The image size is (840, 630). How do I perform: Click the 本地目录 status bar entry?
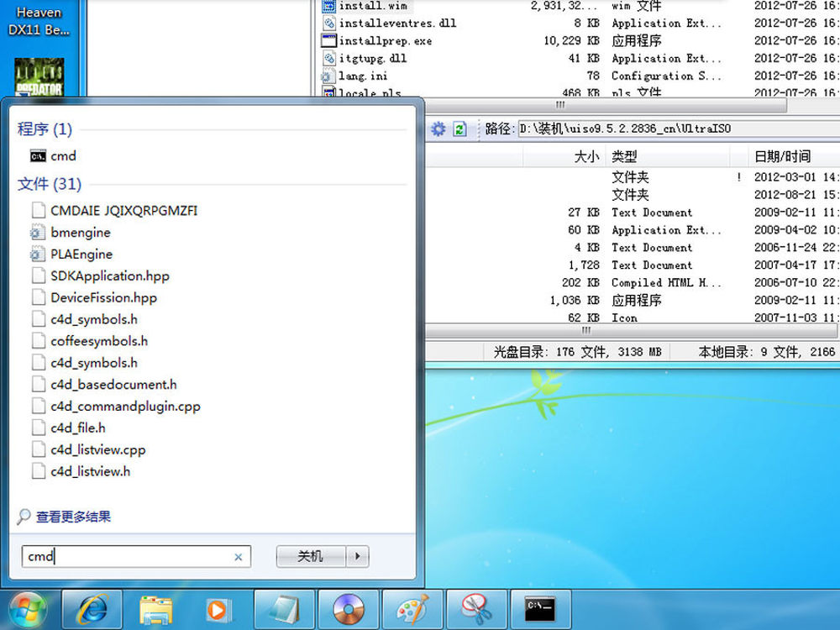point(766,352)
